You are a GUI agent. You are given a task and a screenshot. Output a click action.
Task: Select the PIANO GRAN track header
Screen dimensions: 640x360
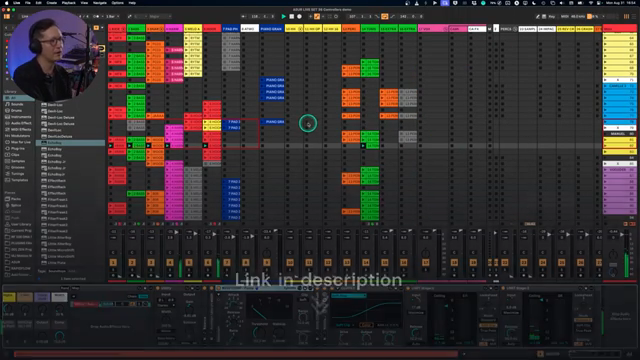click(x=271, y=29)
